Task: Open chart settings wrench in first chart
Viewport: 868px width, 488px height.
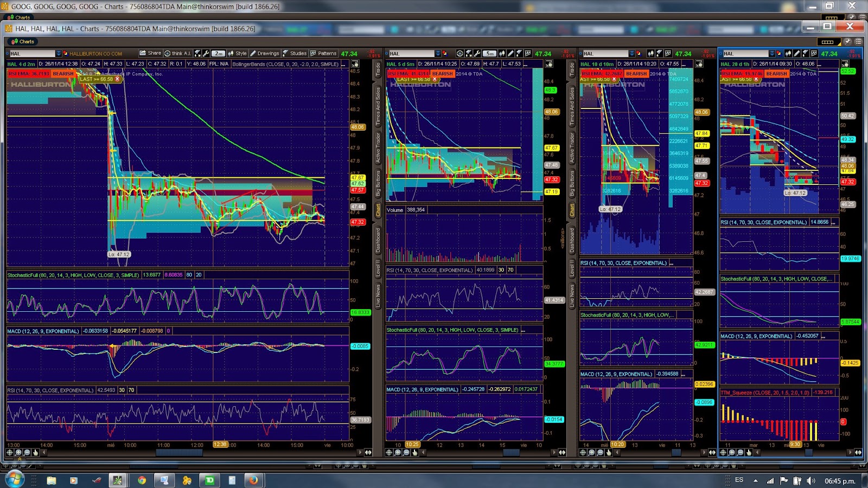Action: pyautogui.click(x=206, y=54)
